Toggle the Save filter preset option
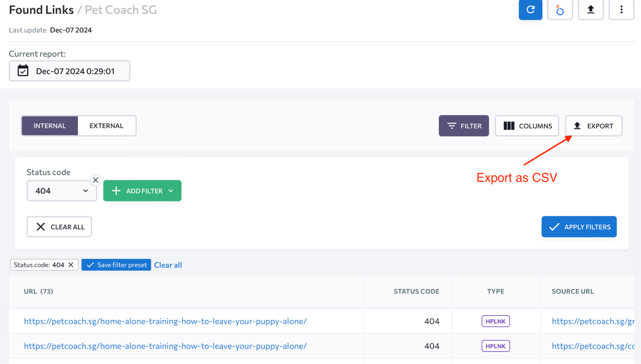This screenshot has width=641, height=364. pos(116,265)
